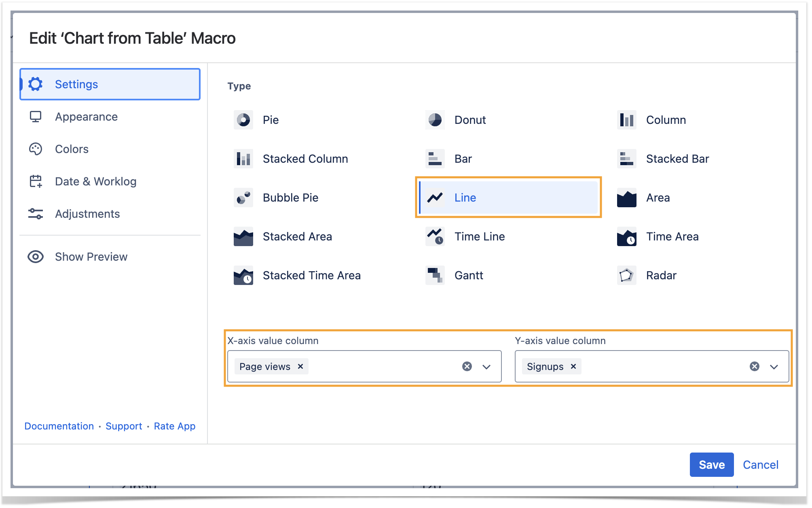Switch to the Colors tab
The width and height of the screenshot is (812, 508).
pos(72,149)
